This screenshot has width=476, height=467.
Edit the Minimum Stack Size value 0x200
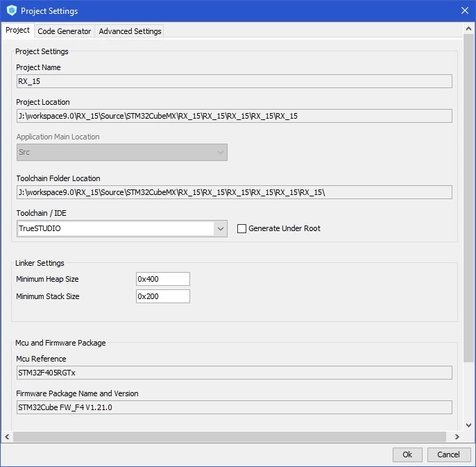point(162,296)
